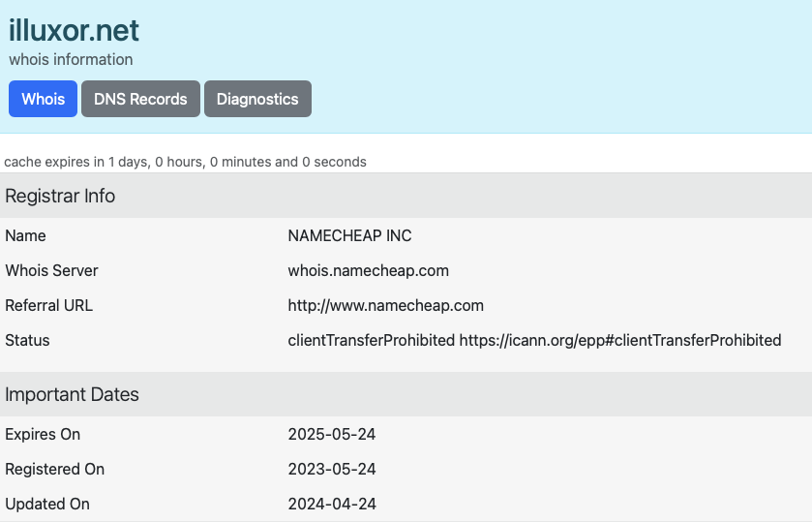The height and width of the screenshot is (522, 812).
Task: Click the Referral URL row label
Action: [x=48, y=305]
